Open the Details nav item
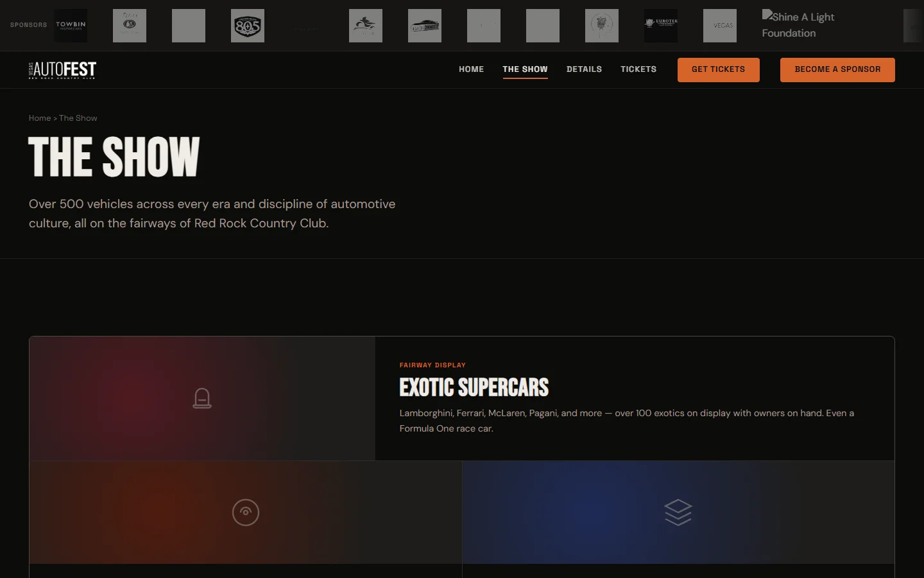The width and height of the screenshot is (924, 578). pyautogui.click(x=584, y=69)
